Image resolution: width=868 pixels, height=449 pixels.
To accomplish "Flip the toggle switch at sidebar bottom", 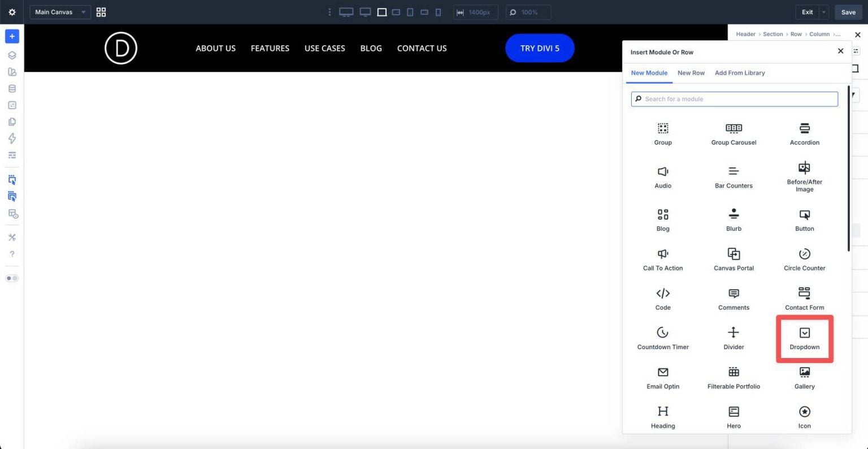I will pyautogui.click(x=12, y=278).
